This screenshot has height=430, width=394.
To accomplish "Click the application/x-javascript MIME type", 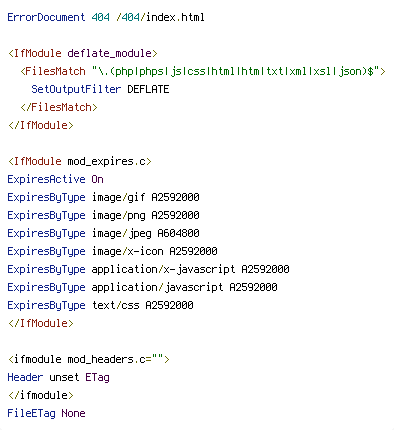I will click(x=163, y=269).
